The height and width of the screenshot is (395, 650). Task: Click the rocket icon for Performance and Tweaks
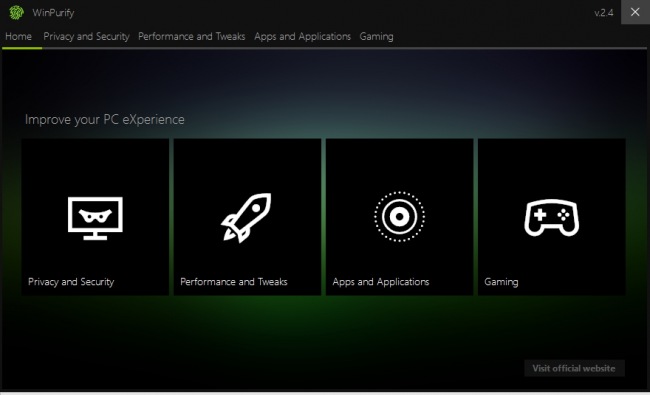[246, 217]
